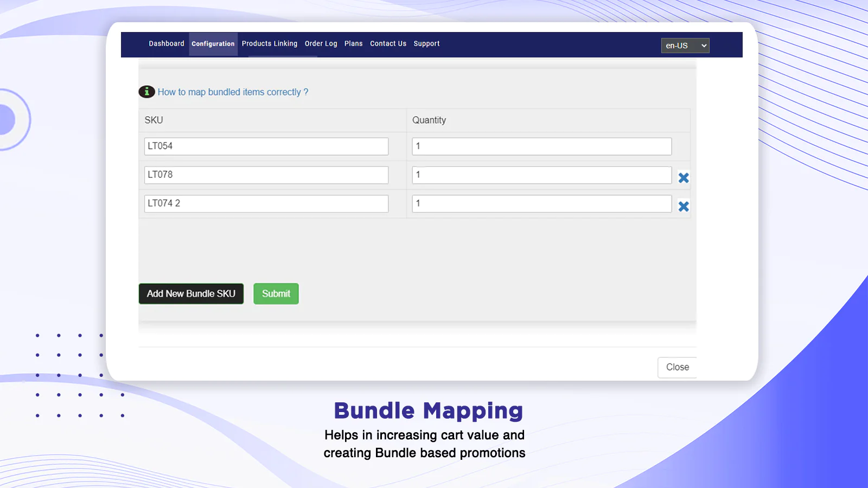Open the Order Log page
This screenshot has width=868, height=488.
pyautogui.click(x=321, y=44)
